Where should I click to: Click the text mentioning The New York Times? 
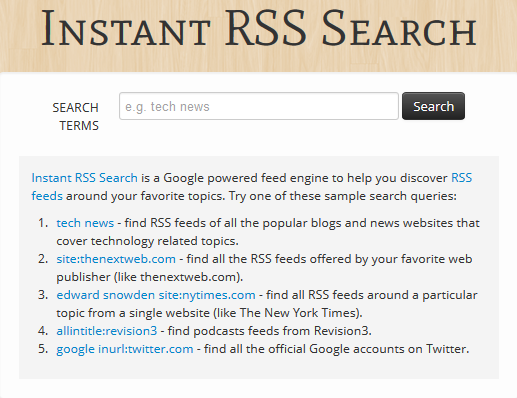[209, 313]
